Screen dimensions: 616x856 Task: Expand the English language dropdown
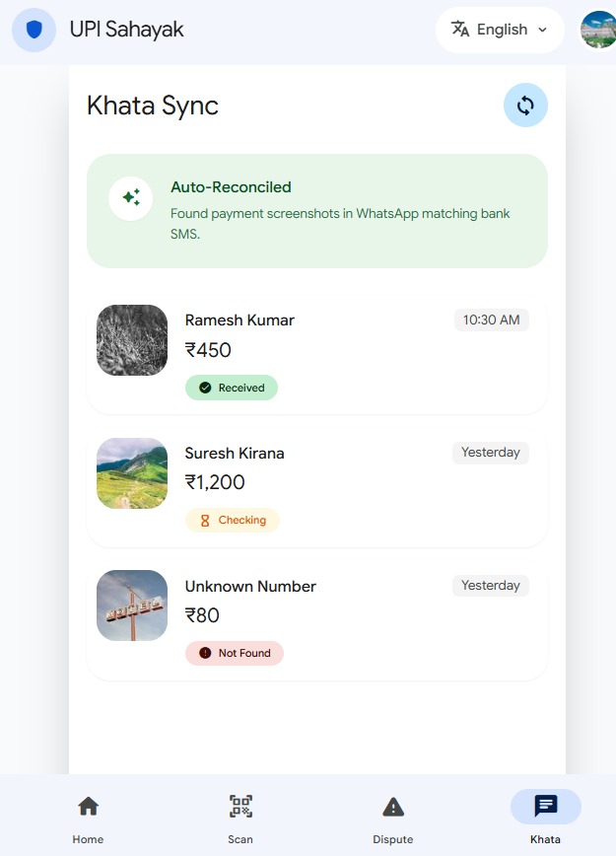click(500, 30)
